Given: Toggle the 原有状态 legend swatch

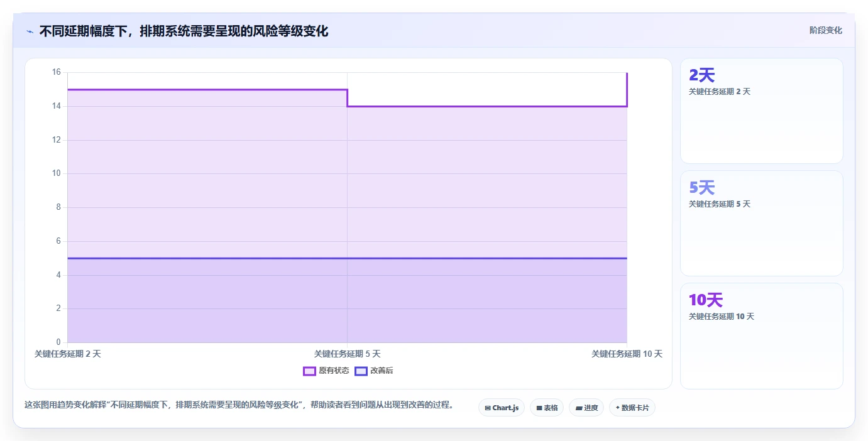Looking at the screenshot, I should (309, 371).
